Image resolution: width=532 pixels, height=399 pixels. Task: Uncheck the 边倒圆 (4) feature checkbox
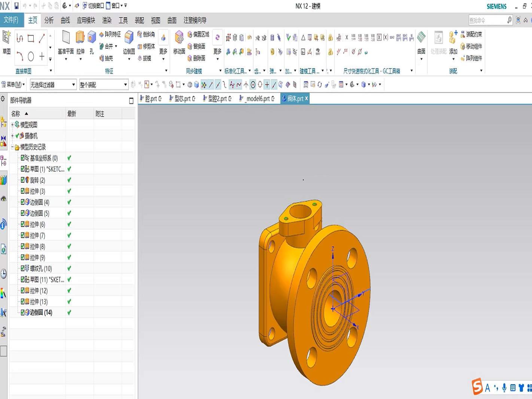coord(22,202)
